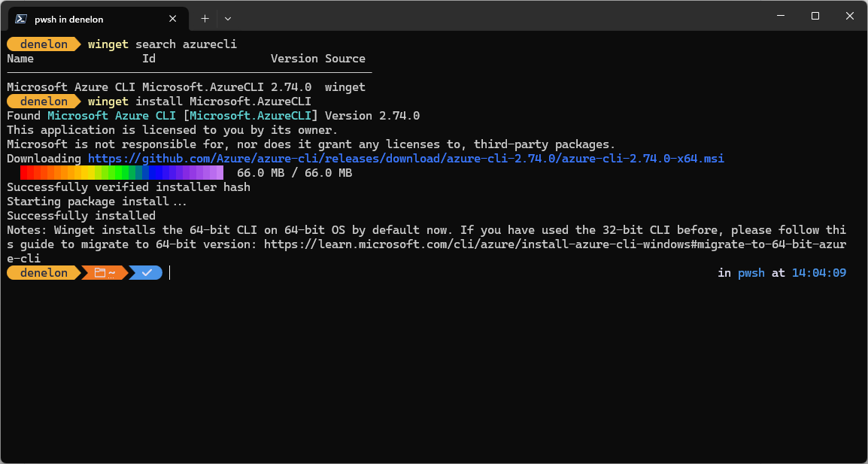Open a new terminal tab with the plus icon
The image size is (868, 464).
pyautogui.click(x=205, y=18)
